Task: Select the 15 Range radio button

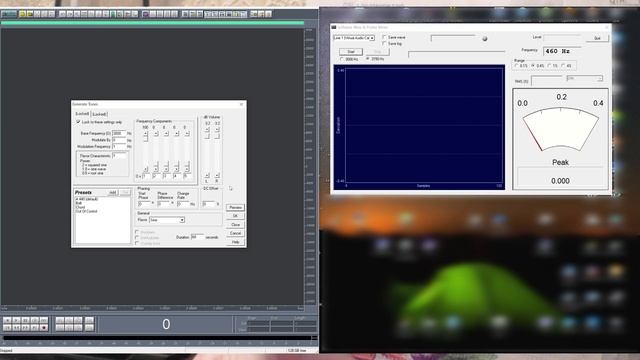Action: tap(549, 65)
